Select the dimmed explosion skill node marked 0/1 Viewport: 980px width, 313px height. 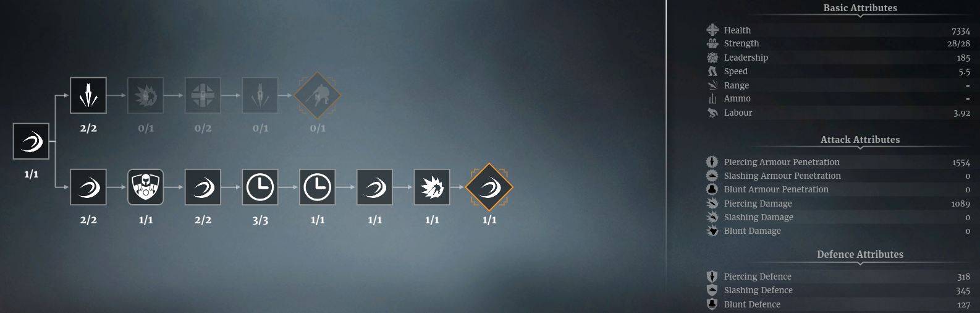pyautogui.click(x=146, y=95)
